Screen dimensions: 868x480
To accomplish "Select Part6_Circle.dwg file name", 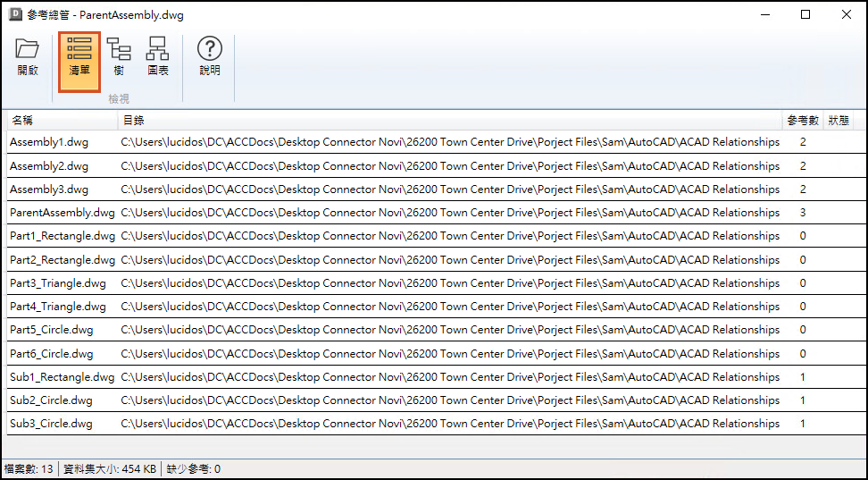I will (52, 353).
